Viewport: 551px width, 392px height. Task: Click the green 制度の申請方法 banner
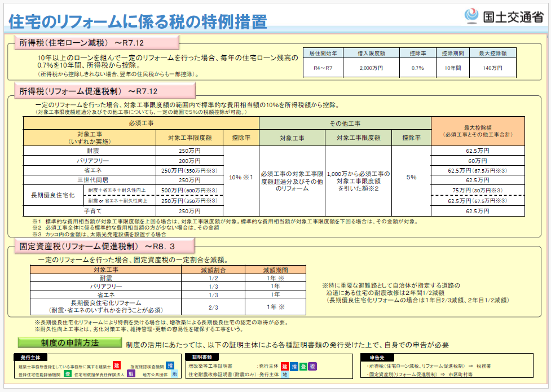coord(69,343)
